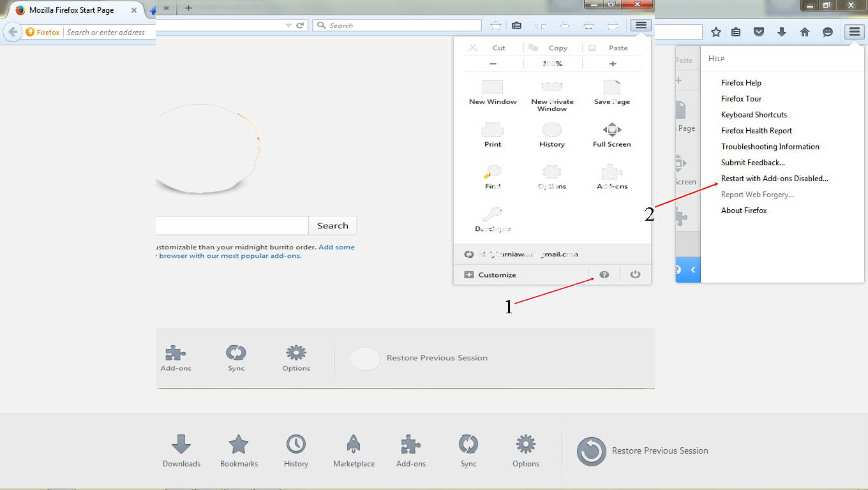Bookmark this page with the star icon

click(x=716, y=32)
